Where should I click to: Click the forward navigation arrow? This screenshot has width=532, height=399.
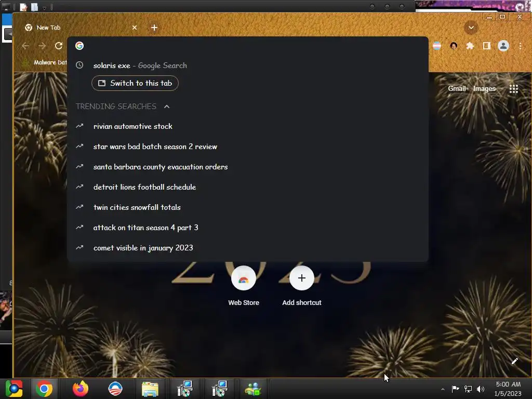coord(42,46)
